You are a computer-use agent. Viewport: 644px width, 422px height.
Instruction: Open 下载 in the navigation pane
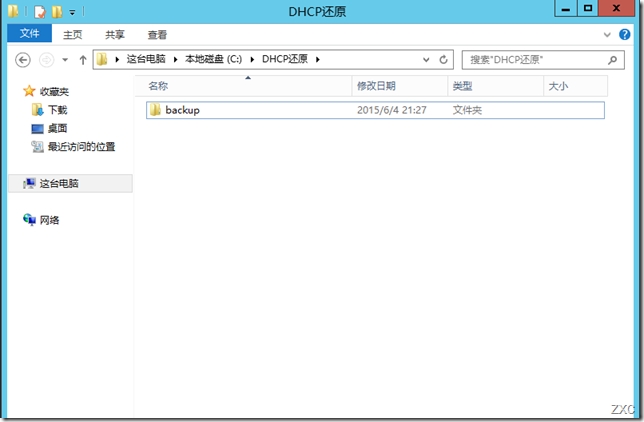click(x=58, y=110)
